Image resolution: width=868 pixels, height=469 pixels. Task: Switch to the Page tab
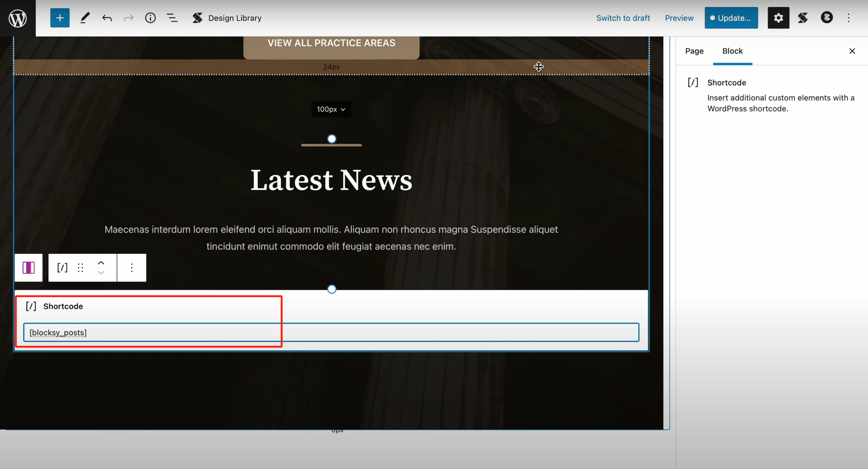[x=694, y=51]
